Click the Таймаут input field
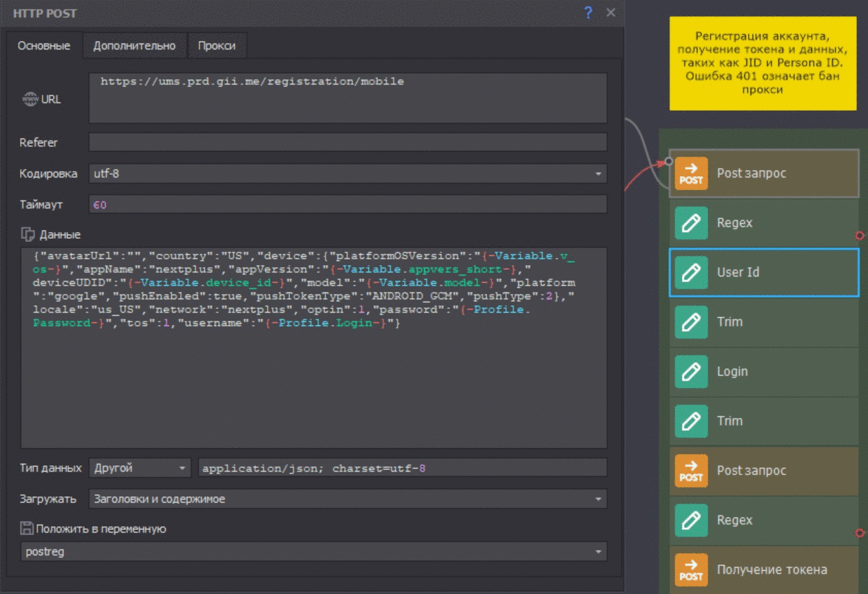 click(348, 204)
